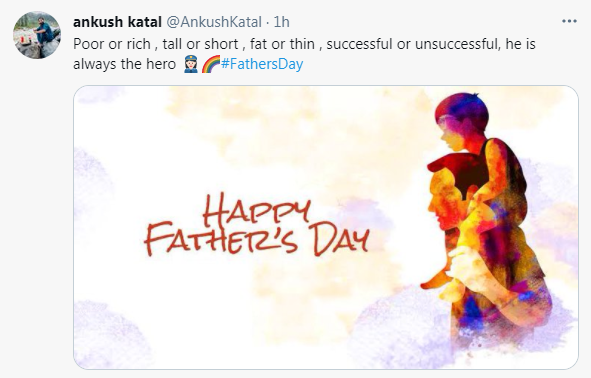Click the child's head in the illustration
The image size is (591, 378).
tap(462, 121)
